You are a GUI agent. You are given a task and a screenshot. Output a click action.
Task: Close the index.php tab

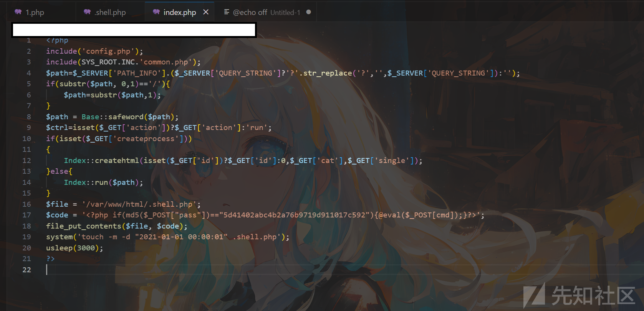coord(206,12)
